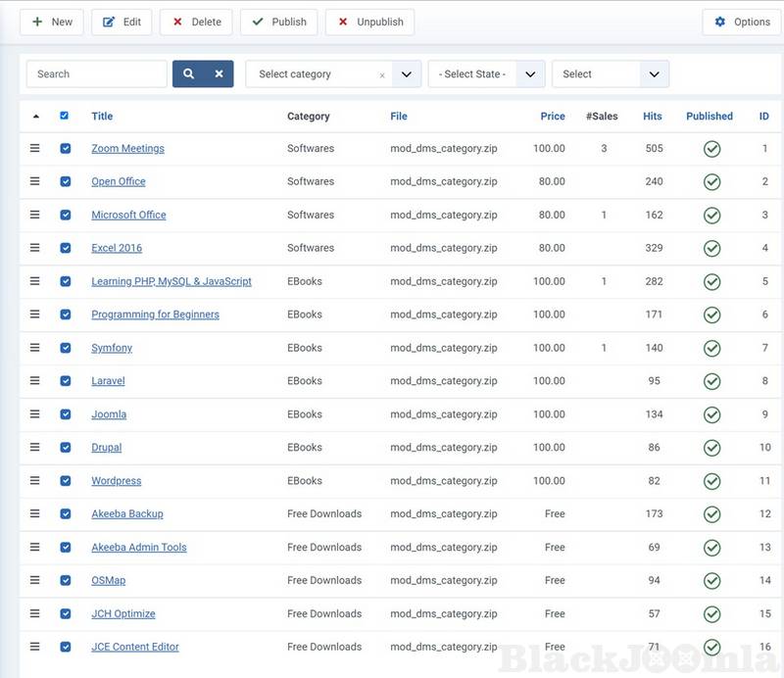Click the Options gear button
Image resolution: width=784 pixels, height=678 pixels.
742,23
